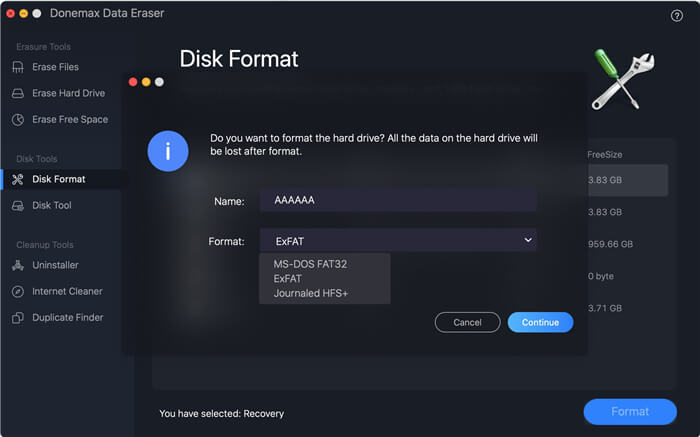Click the Erase Files shredder icon
Image resolution: width=700 pixels, height=437 pixels.
click(x=18, y=67)
